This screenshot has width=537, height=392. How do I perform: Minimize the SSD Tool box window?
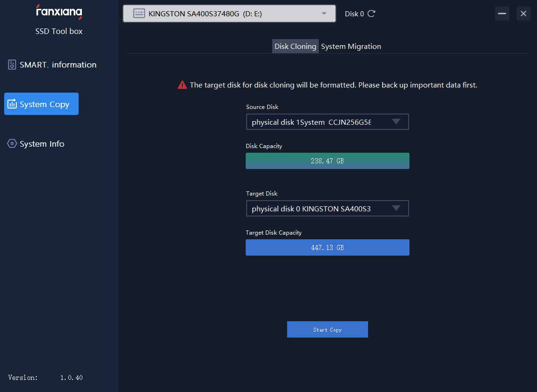pos(502,14)
